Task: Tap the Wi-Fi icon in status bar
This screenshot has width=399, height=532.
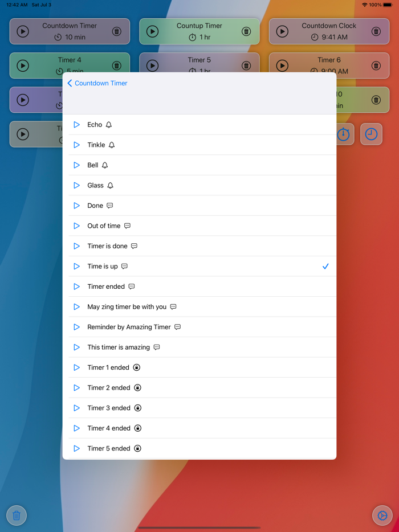Action: click(x=365, y=5)
